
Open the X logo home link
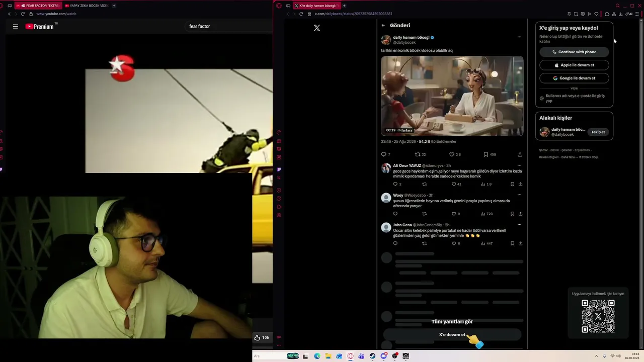click(317, 28)
